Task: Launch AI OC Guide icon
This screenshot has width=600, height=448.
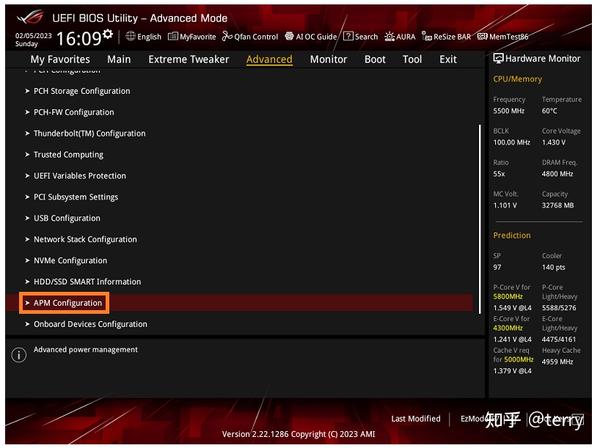Action: [x=289, y=36]
